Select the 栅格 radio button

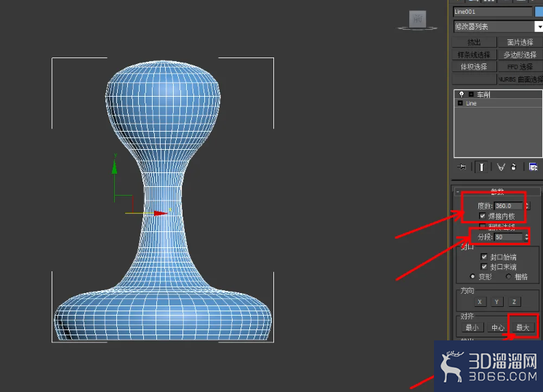point(508,276)
